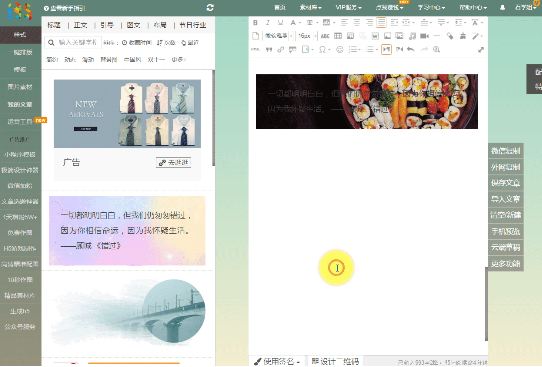Image resolution: width=542 pixels, height=367 pixels.
Task: Click the blockquote quotation marks icon
Action: 268,50
